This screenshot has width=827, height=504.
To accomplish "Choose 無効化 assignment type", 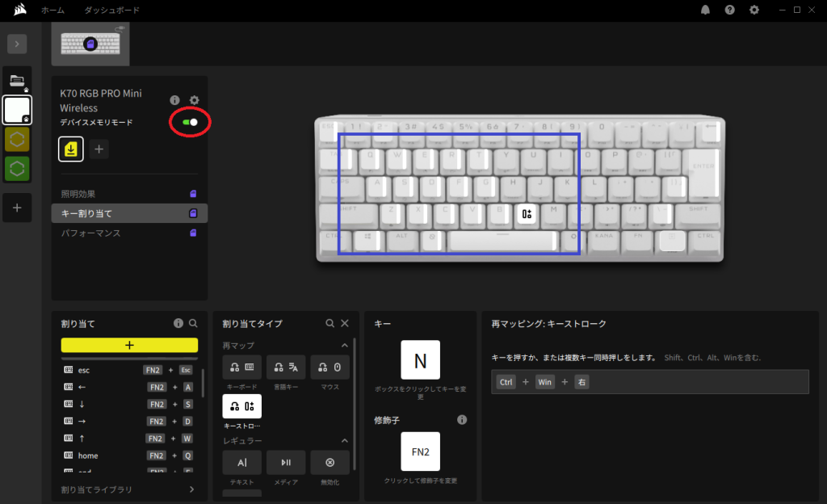I will tap(330, 462).
